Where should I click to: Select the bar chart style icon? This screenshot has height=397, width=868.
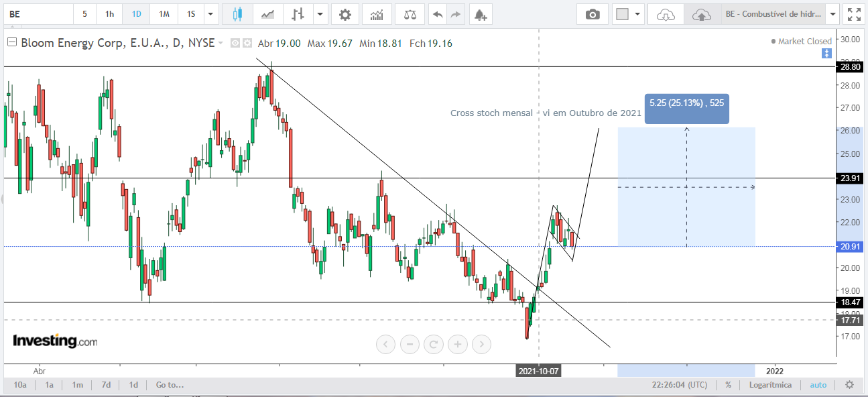pyautogui.click(x=298, y=14)
